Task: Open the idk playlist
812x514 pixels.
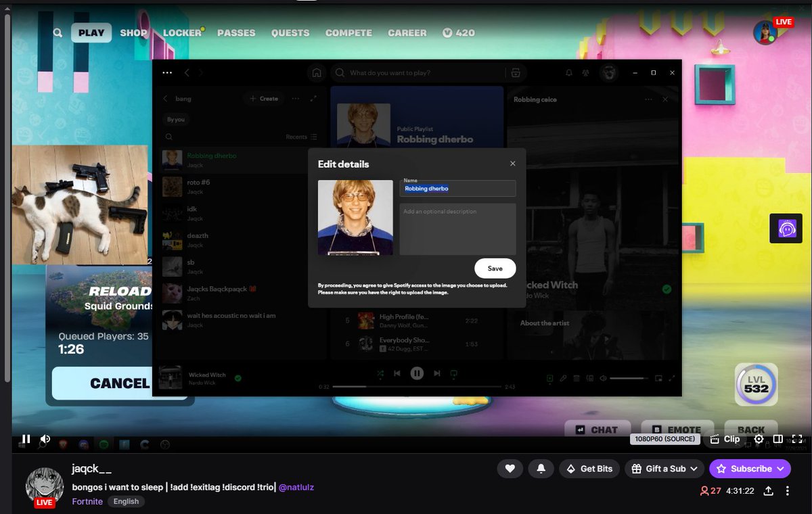Action: 240,213
